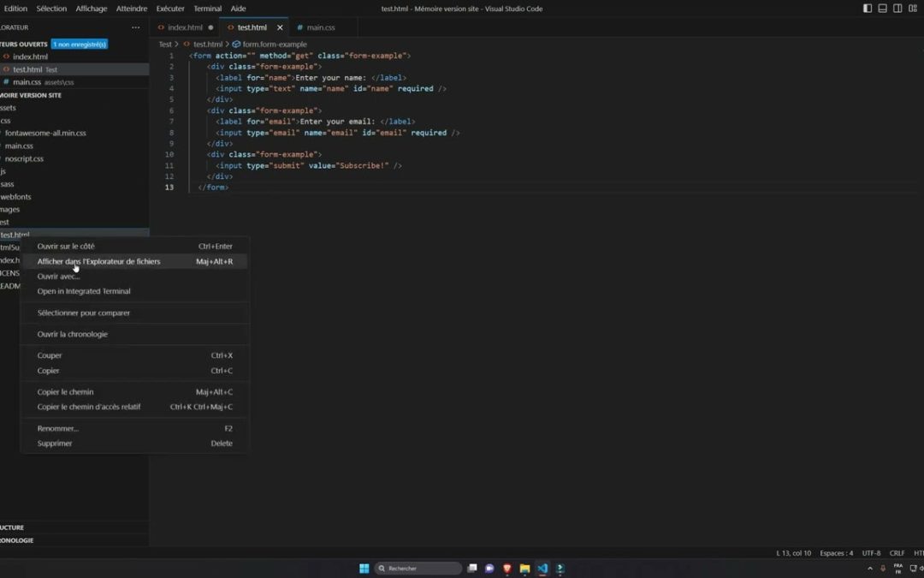Expand the CHRONOLOGIE section at sidebar bottom
This screenshot has width=924, height=578.
pyautogui.click(x=74, y=540)
